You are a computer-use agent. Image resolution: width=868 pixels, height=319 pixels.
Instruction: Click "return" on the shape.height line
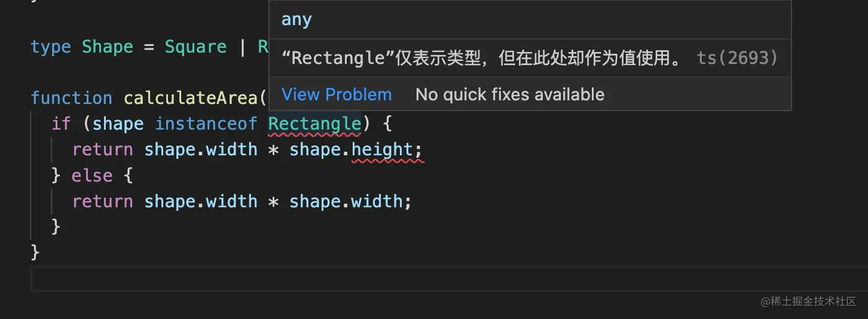tap(102, 149)
